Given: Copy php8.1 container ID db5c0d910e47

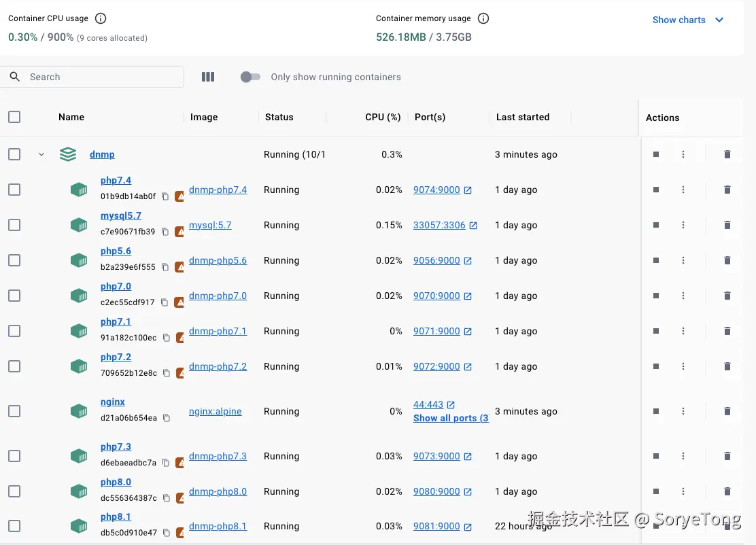Looking at the screenshot, I should click(x=167, y=533).
